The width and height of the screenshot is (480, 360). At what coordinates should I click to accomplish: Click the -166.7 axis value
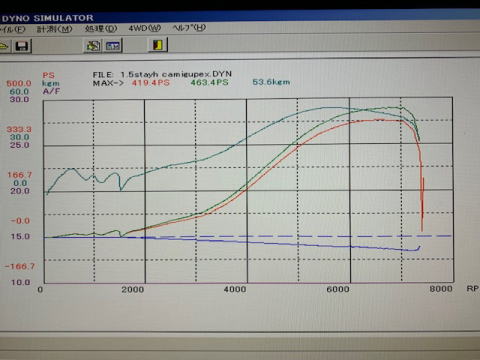(x=20, y=266)
